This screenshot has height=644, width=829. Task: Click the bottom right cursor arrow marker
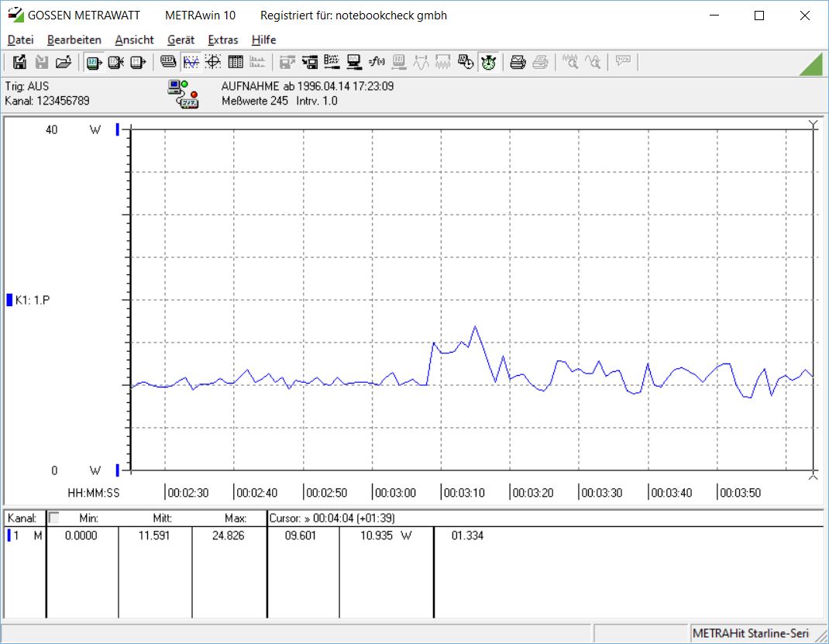(x=814, y=477)
